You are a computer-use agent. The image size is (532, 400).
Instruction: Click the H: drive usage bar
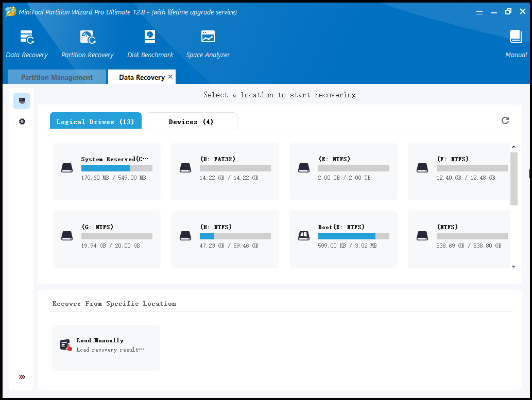pyautogui.click(x=235, y=236)
